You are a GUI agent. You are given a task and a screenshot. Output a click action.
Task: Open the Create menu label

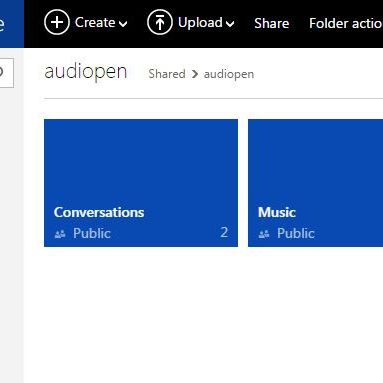point(95,23)
